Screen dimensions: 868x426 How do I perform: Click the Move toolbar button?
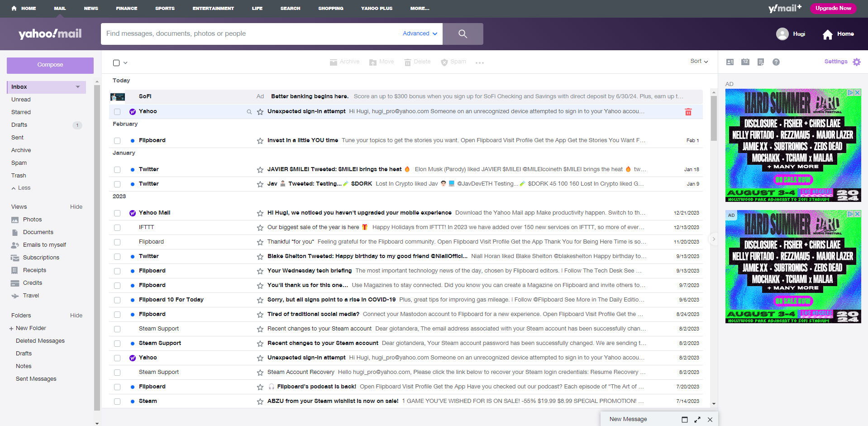tap(382, 62)
